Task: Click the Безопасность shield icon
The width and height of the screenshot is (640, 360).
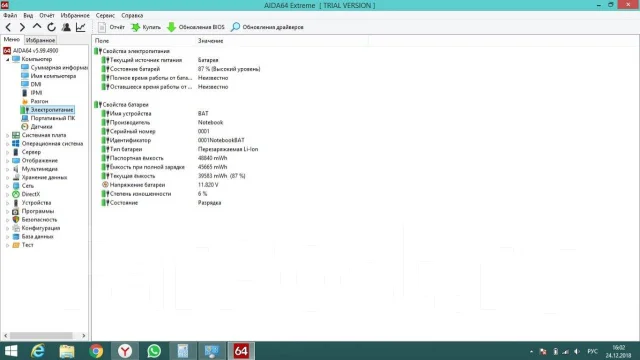Action: click(x=16, y=220)
